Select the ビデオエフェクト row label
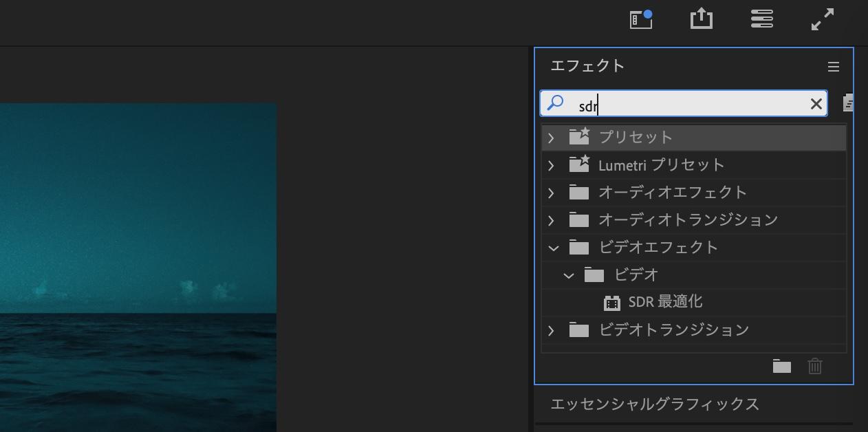The image size is (868, 432). 659,248
